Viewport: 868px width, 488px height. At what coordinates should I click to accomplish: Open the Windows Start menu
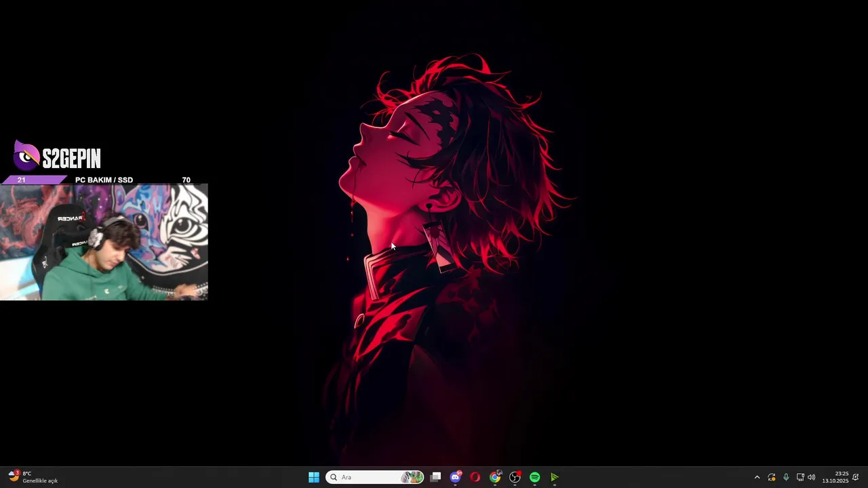click(313, 477)
